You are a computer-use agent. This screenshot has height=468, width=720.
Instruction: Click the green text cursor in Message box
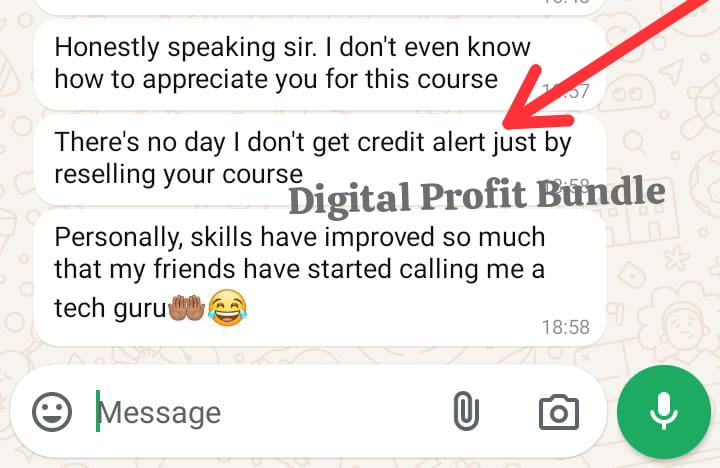pyautogui.click(x=98, y=412)
